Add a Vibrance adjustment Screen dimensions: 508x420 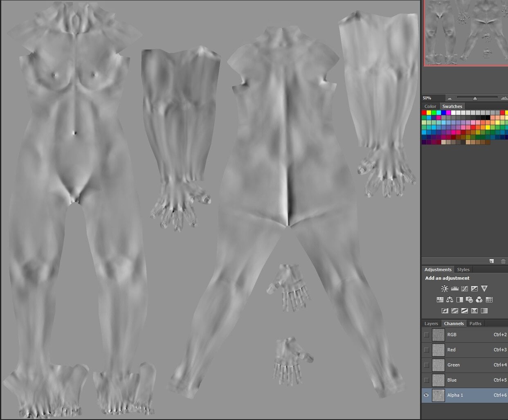coord(484,289)
